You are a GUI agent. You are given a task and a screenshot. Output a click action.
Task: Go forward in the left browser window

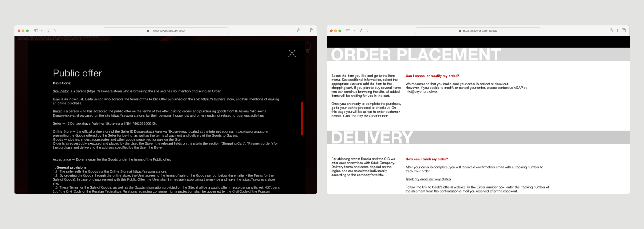[55, 31]
